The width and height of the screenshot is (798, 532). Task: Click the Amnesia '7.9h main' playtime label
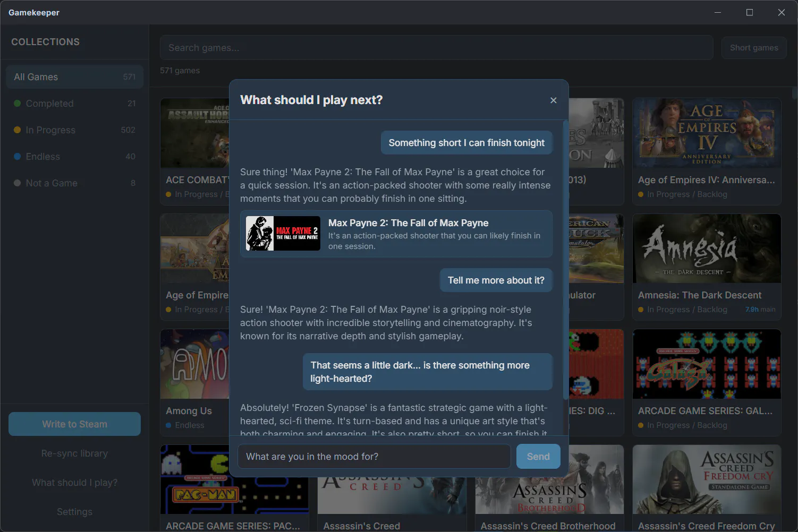pyautogui.click(x=760, y=310)
